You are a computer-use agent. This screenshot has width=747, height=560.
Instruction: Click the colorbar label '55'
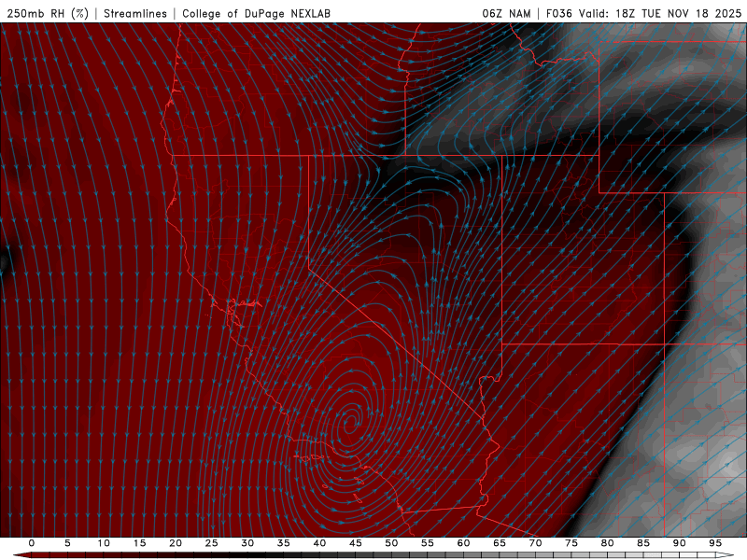[428, 543]
